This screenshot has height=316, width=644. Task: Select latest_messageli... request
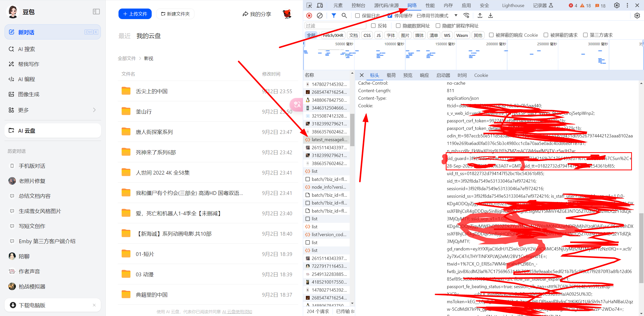coord(327,139)
